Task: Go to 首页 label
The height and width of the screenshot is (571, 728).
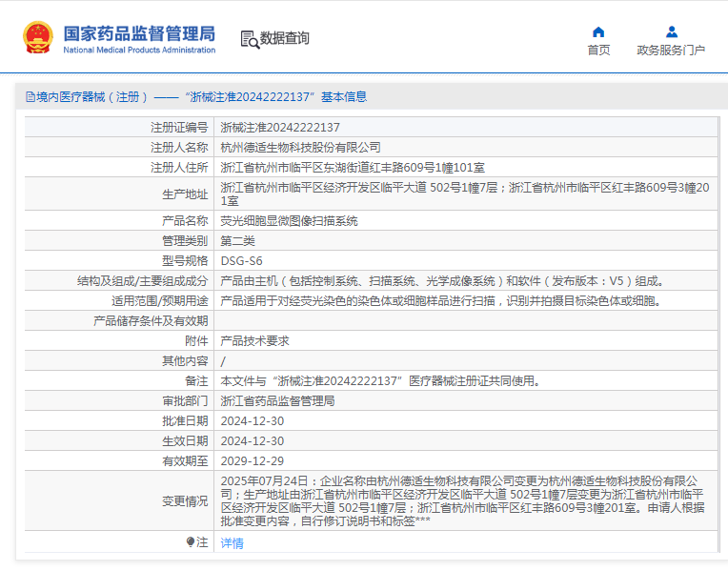Action: (x=598, y=50)
